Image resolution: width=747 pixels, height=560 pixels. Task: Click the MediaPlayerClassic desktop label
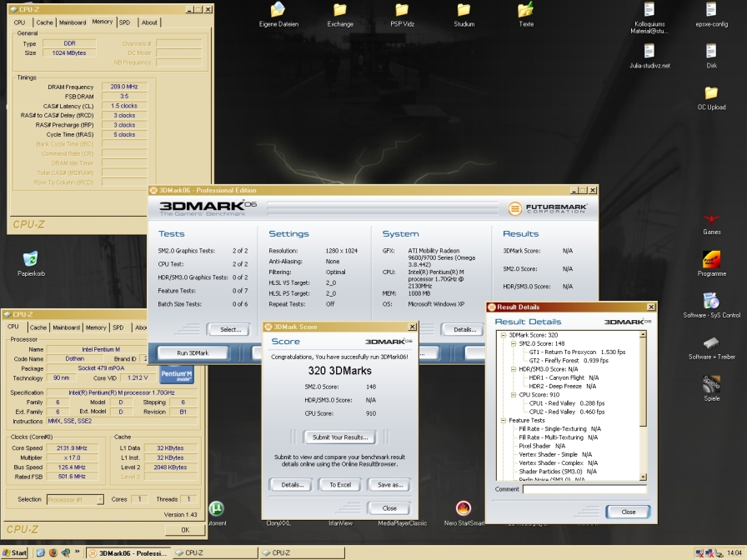[402, 522]
